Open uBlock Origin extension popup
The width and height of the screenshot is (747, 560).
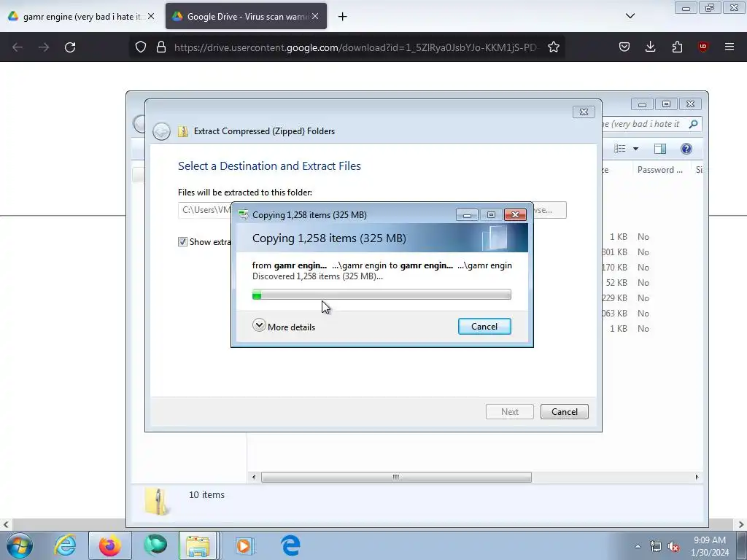click(703, 47)
